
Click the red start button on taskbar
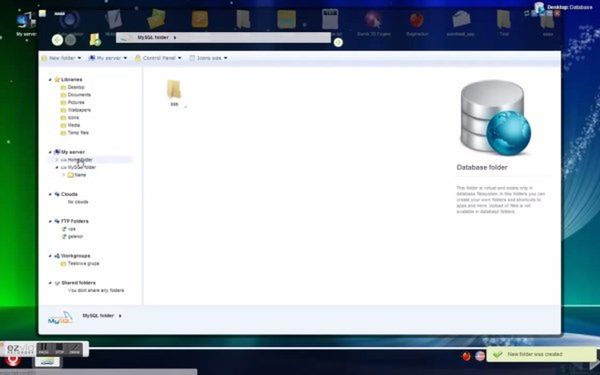coord(13,360)
